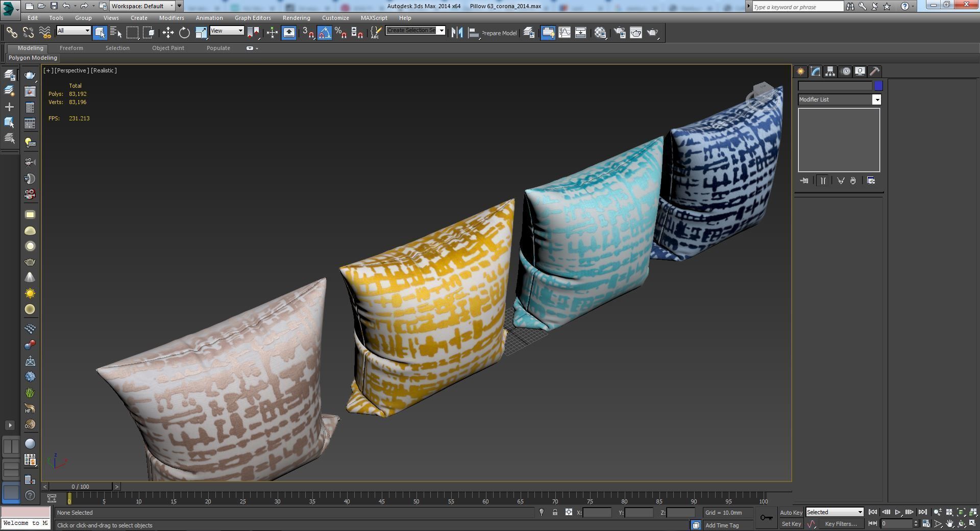Click the Select and Link tool
This screenshot has height=531, width=980.
coord(11,33)
